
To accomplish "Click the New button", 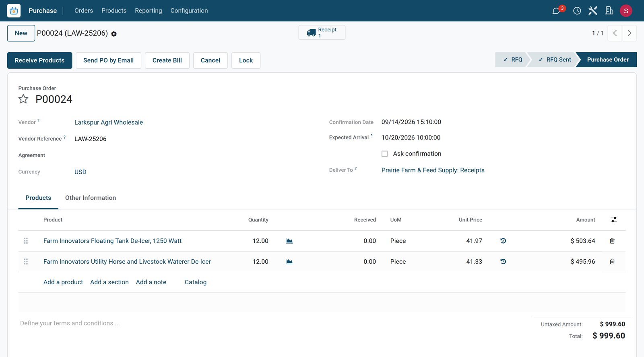I will pyautogui.click(x=21, y=33).
